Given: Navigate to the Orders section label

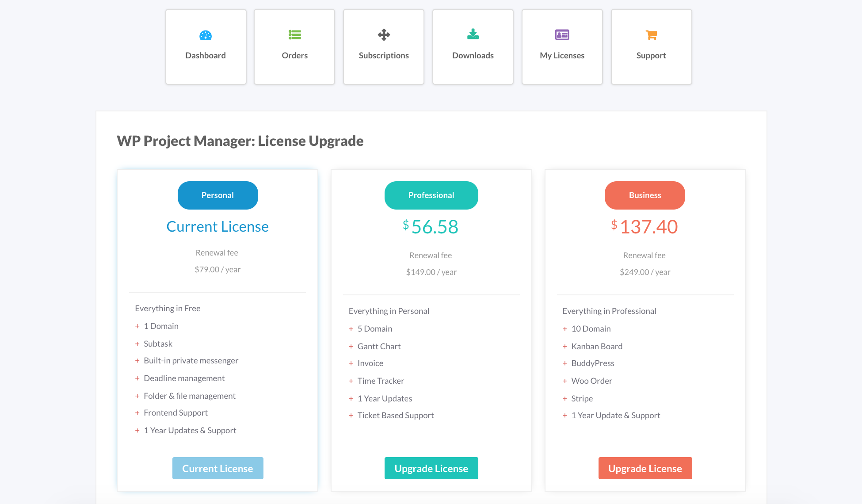Looking at the screenshot, I should pos(294,55).
